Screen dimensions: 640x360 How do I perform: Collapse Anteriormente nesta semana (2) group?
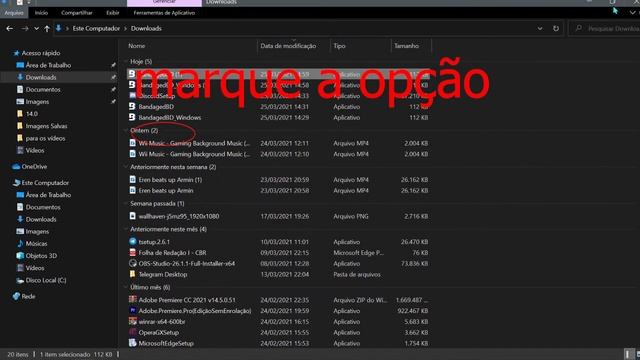126,167
